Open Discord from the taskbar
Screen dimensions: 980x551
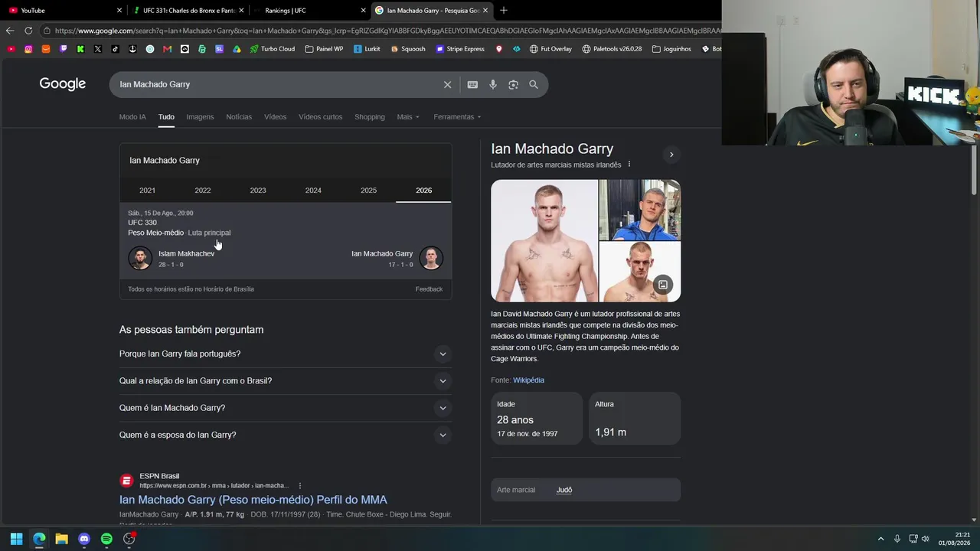84,539
